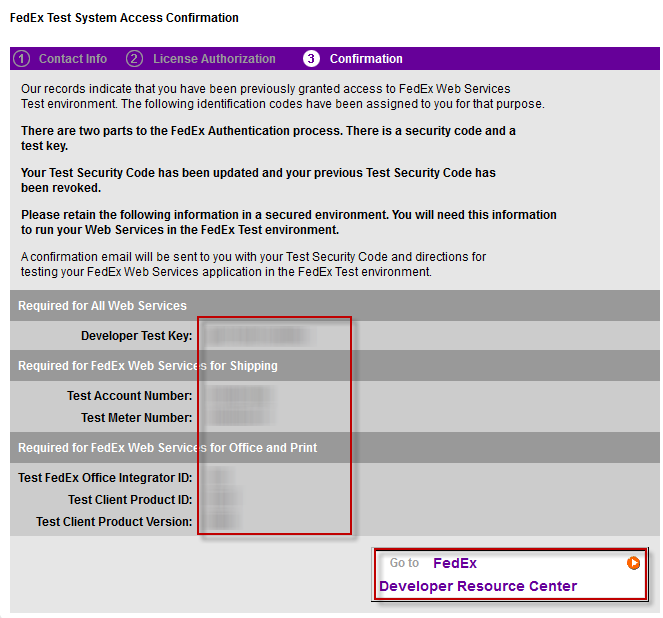
Task: Open the FedEx Developer Resource Center link
Action: pos(510,574)
